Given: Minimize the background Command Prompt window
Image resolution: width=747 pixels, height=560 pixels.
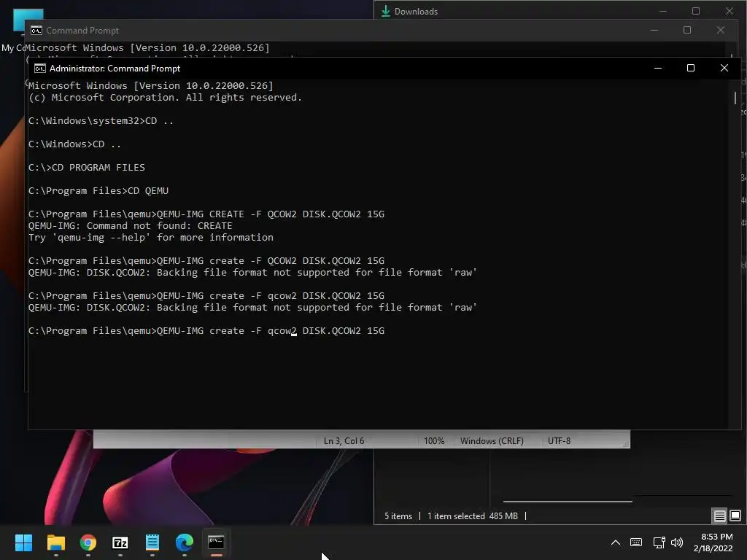Looking at the screenshot, I should coord(654,30).
